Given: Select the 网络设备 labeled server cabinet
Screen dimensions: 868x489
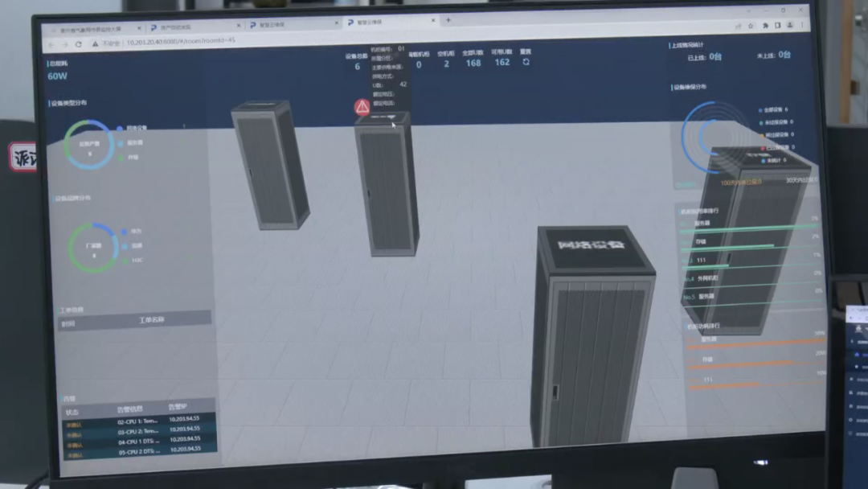Looking at the screenshot, I should [x=592, y=334].
